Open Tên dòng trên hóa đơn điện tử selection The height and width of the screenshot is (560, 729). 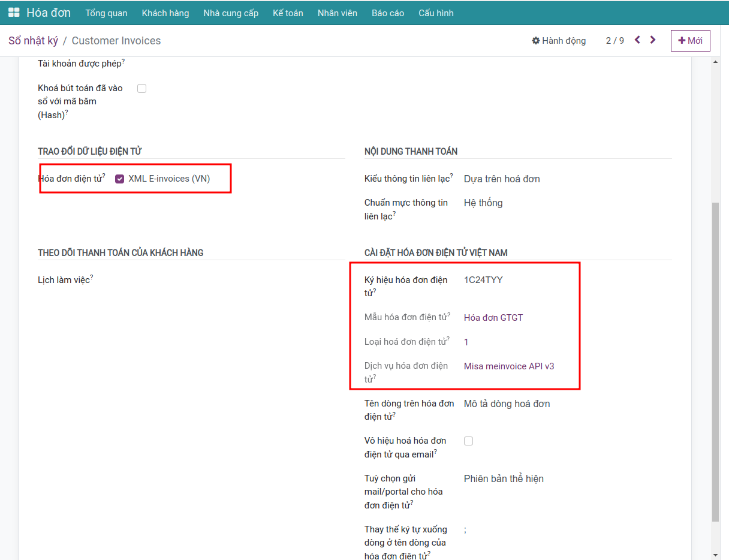pos(507,404)
